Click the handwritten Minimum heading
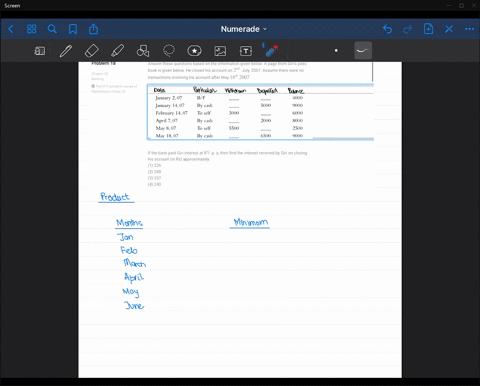Image resolution: width=480 pixels, height=386 pixels. tap(250, 222)
